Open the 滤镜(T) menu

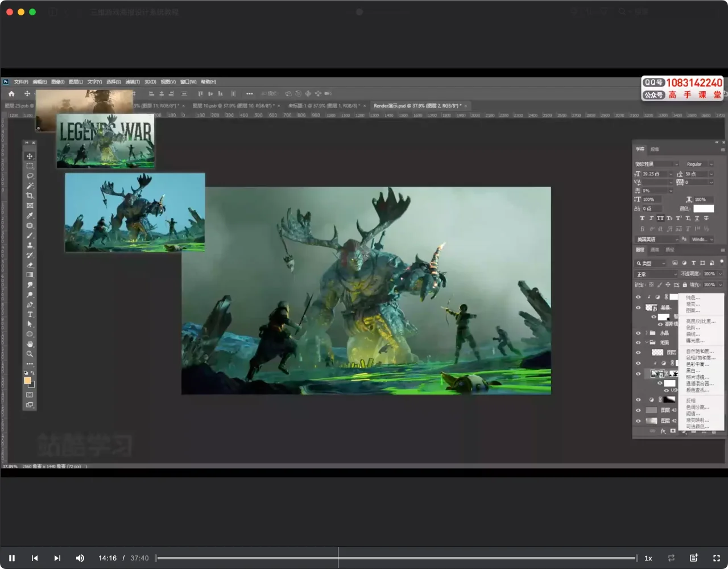click(133, 82)
